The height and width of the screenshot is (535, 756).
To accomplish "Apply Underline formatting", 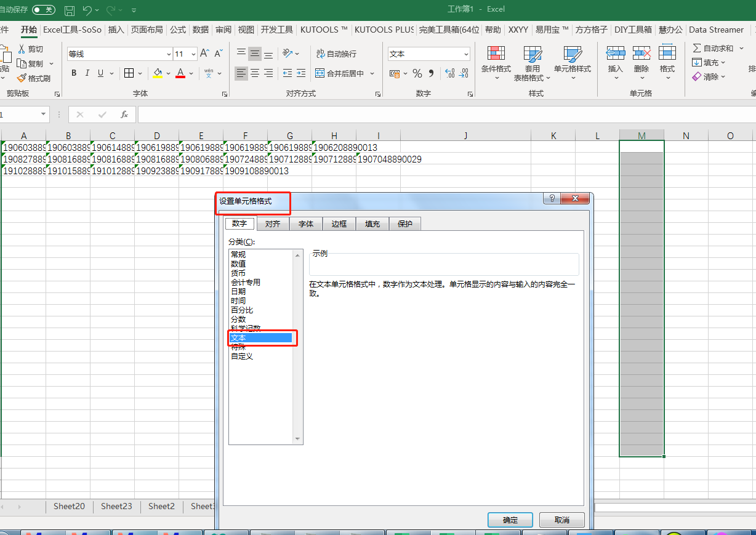I will (x=101, y=73).
